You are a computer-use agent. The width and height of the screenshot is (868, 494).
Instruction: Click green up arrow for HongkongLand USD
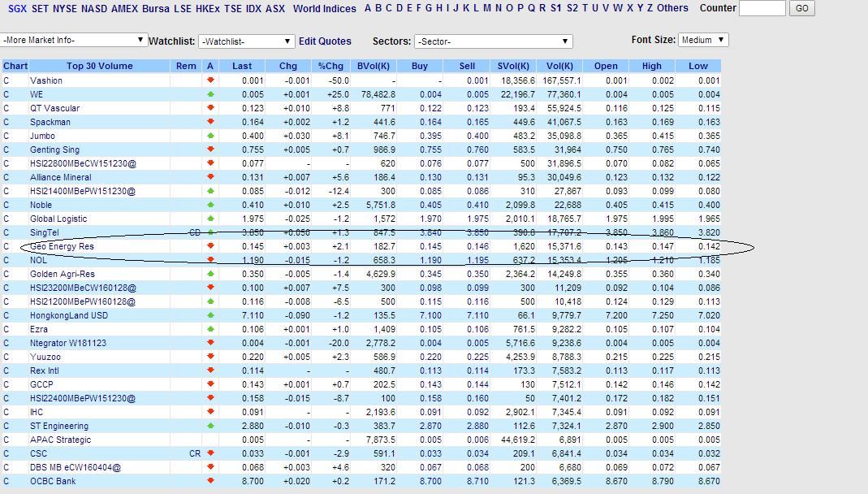[x=210, y=315]
